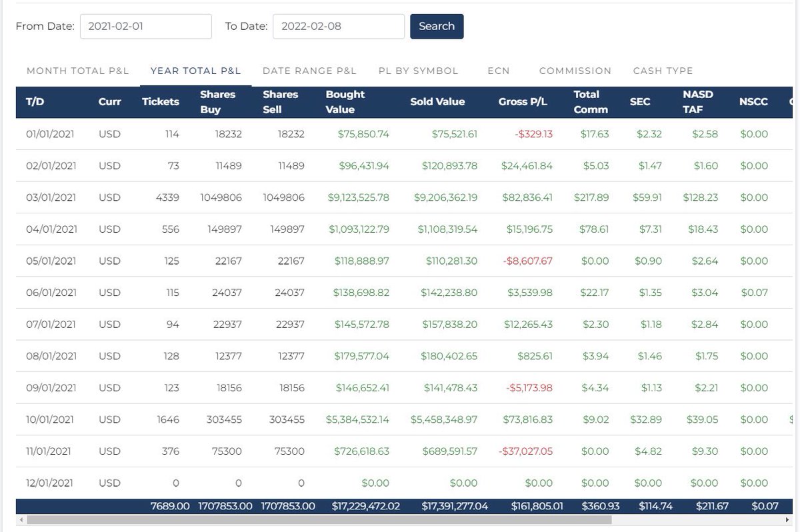Select the 05/01/2021 date cell
This screenshot has width=800, height=532.
pos(51,261)
